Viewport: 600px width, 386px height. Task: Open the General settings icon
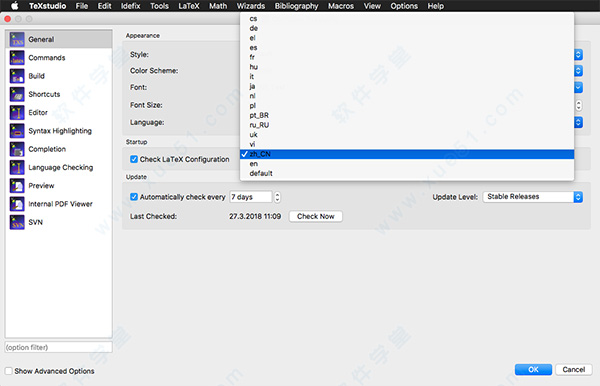(x=17, y=39)
